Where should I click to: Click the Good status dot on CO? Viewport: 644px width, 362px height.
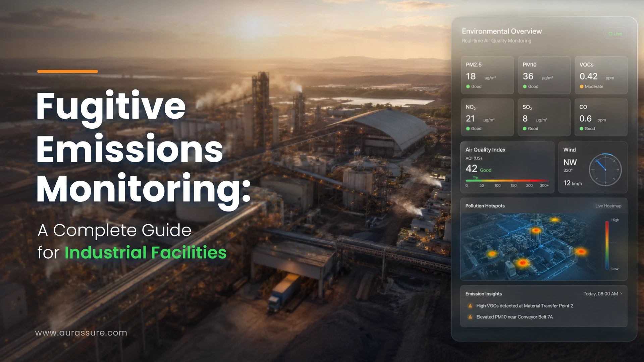[582, 129]
